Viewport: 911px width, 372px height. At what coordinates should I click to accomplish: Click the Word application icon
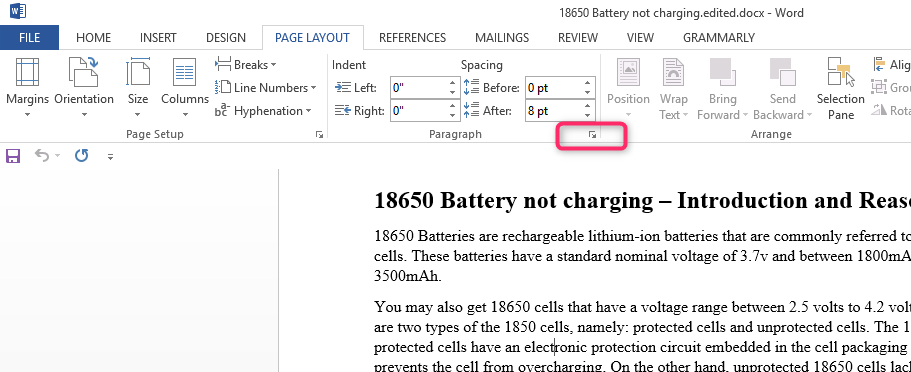point(18,10)
